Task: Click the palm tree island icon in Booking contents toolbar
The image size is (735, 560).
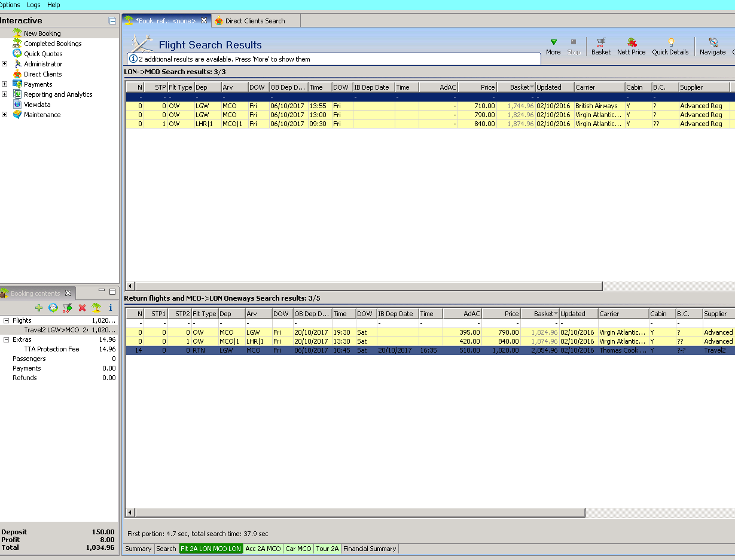Action: [96, 308]
